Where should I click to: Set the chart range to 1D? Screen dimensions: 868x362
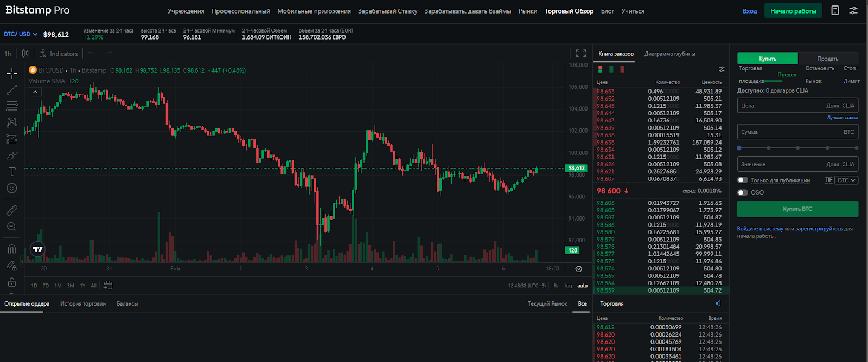(x=34, y=286)
